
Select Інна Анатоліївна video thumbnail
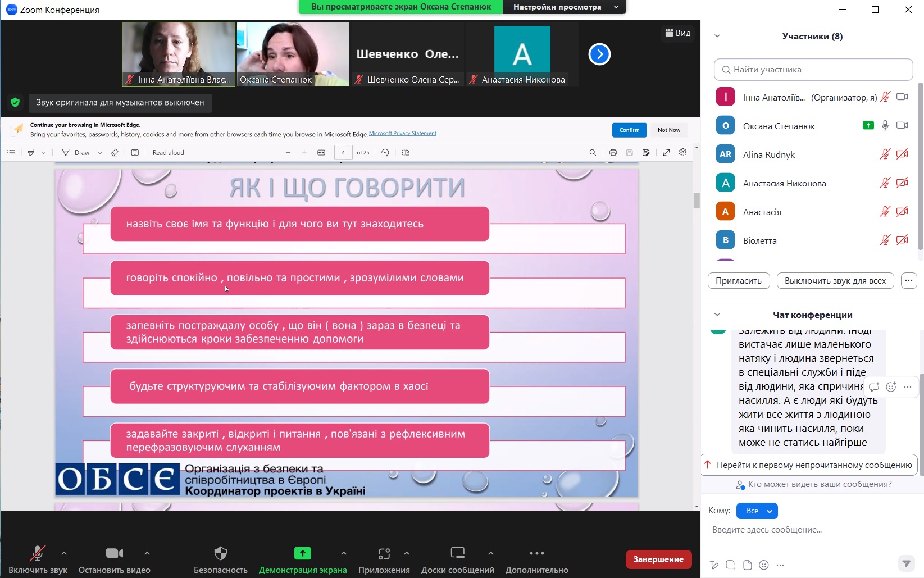click(179, 54)
